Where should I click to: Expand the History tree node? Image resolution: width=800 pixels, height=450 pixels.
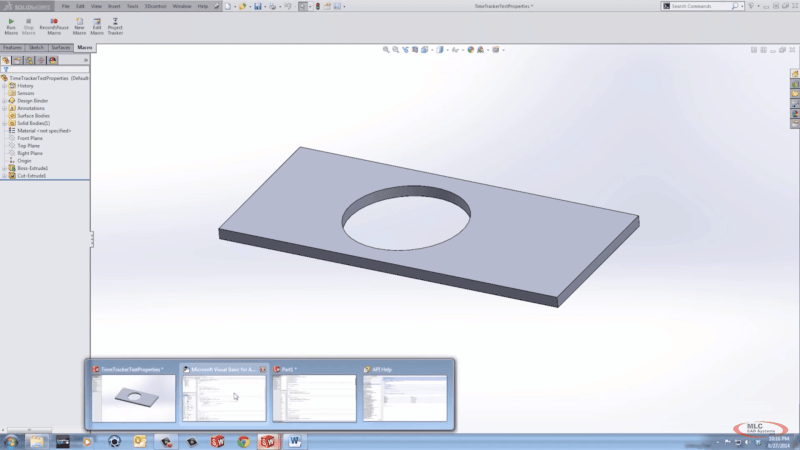click(x=5, y=86)
